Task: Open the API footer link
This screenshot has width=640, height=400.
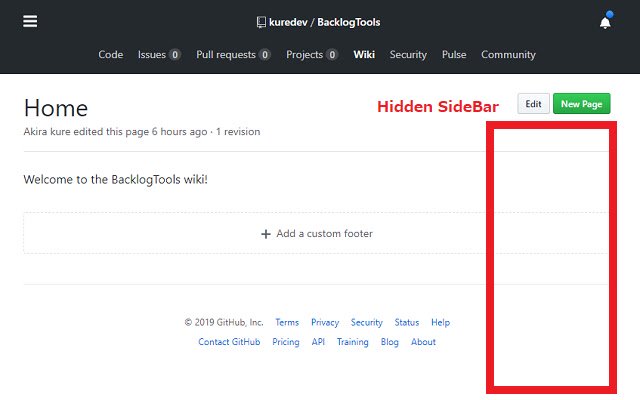Action: click(318, 342)
